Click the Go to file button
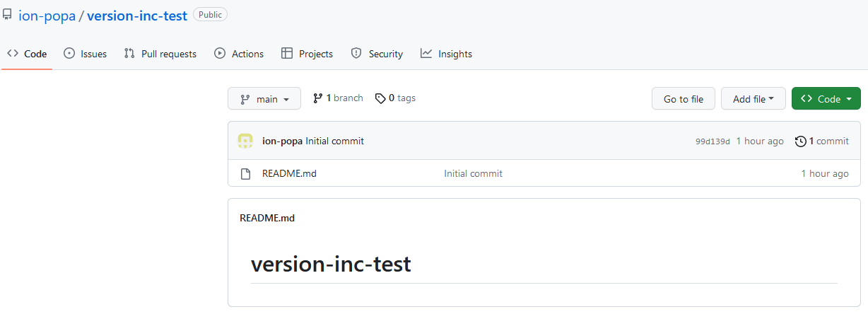Screen dimensions: 868x319 [x=684, y=99]
